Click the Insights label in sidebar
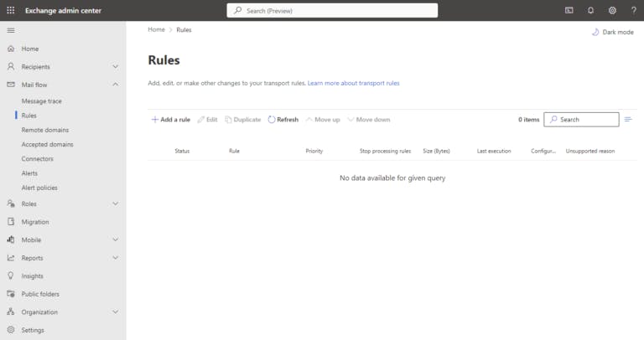 [x=32, y=276]
